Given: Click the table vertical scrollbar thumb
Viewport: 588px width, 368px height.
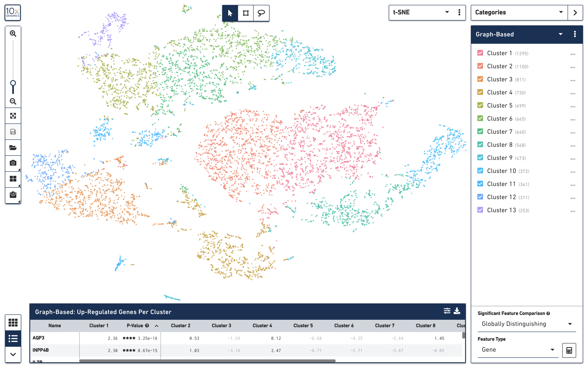Looking at the screenshot, I should pos(463,335).
